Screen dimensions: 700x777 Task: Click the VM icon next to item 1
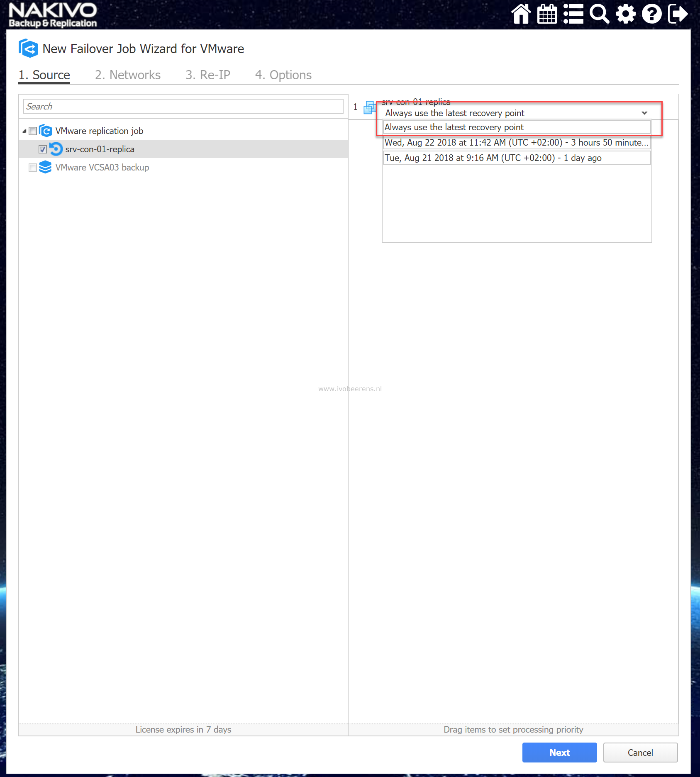[370, 107]
